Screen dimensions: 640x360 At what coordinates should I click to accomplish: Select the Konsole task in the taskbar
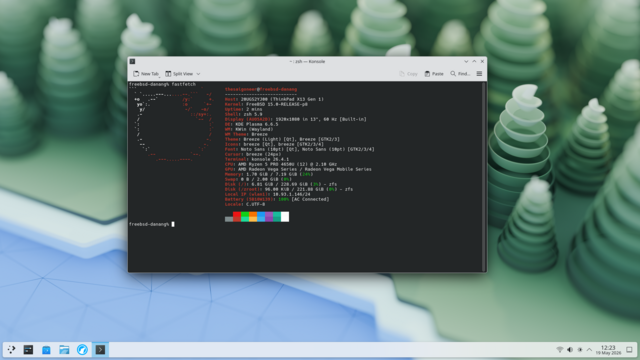click(x=100, y=350)
